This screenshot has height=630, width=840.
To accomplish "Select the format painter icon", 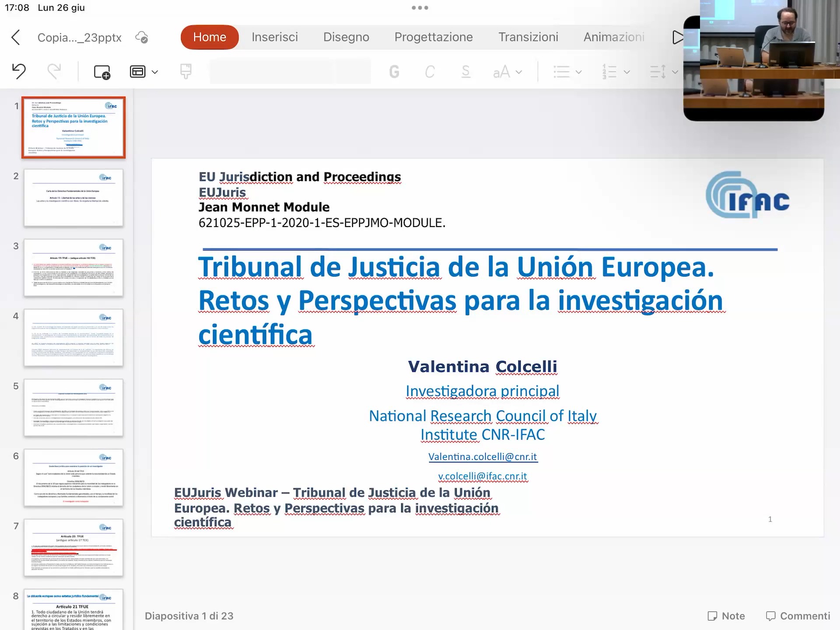I will [x=186, y=71].
